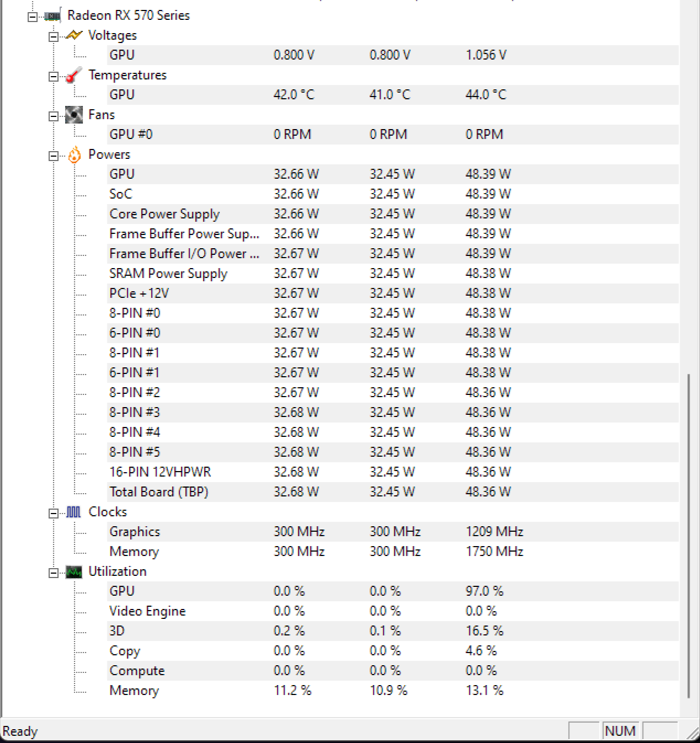Select the Frame Buffer Power Sup... row
Viewport: 700px width, 743px height.
(x=393, y=234)
